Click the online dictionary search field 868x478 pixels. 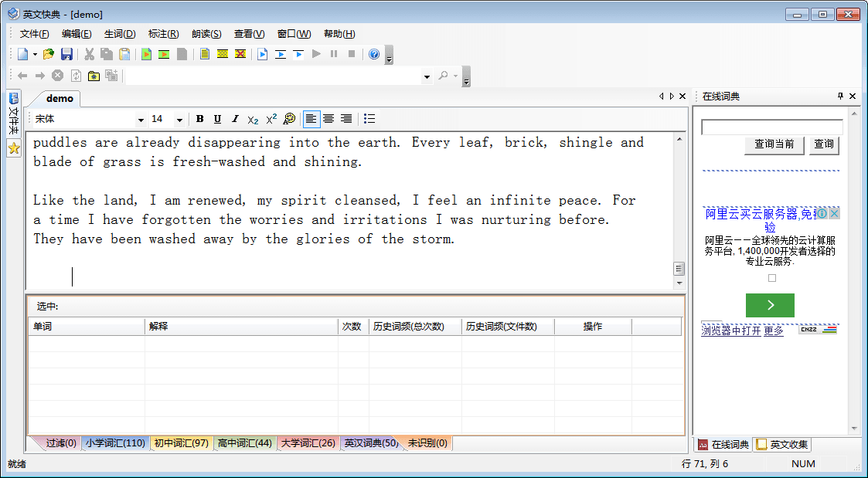[x=771, y=127]
